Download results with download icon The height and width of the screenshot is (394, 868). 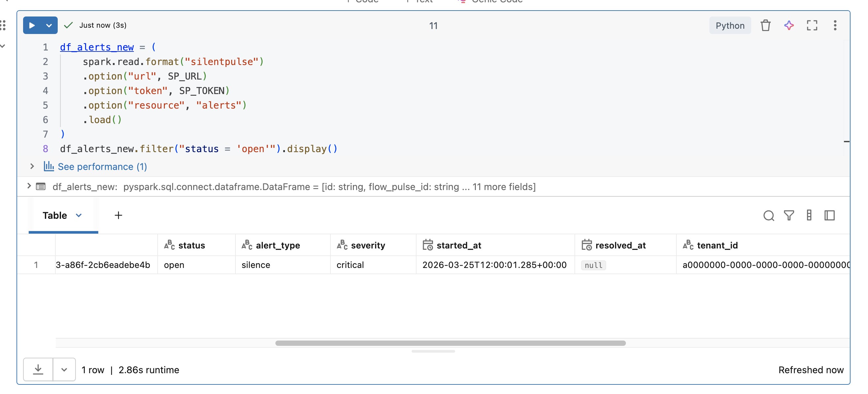click(x=38, y=370)
